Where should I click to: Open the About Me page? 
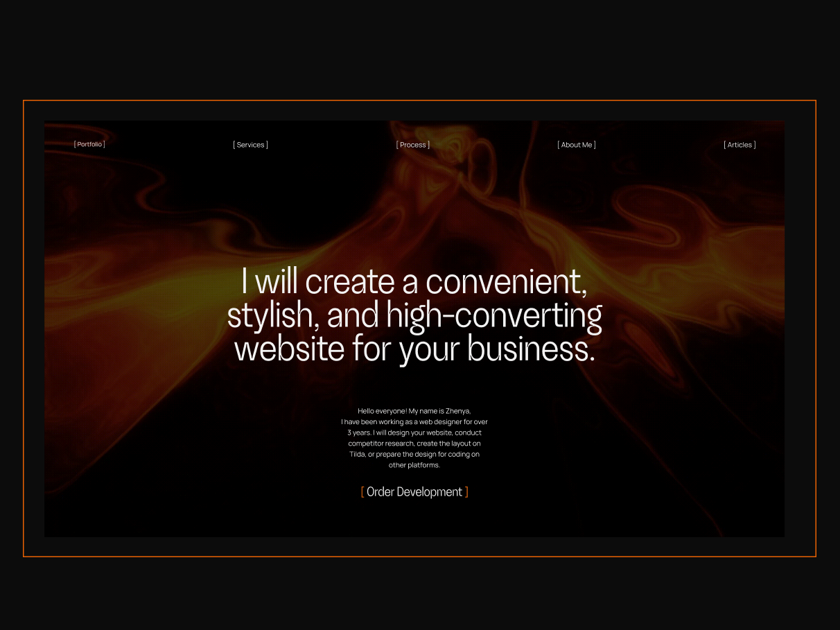[x=577, y=144]
